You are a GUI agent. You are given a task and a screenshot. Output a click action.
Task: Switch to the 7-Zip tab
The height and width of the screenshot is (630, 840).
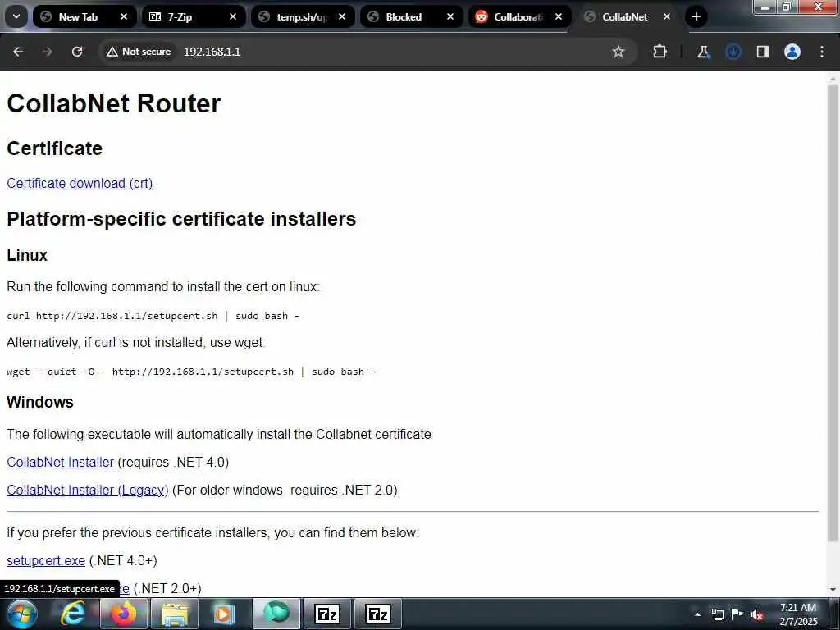click(x=194, y=16)
